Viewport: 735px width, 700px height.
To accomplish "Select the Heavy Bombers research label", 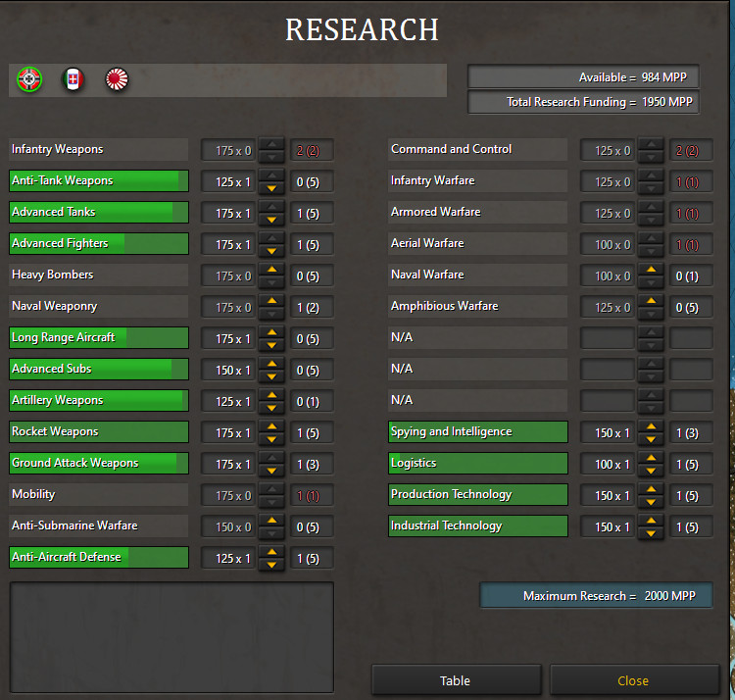I will pyautogui.click(x=99, y=275).
